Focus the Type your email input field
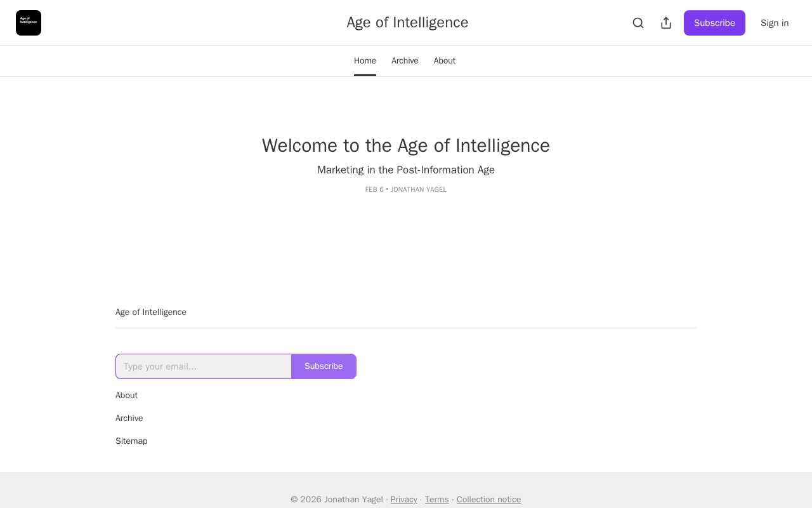Image resolution: width=812 pixels, height=508 pixels. point(204,366)
